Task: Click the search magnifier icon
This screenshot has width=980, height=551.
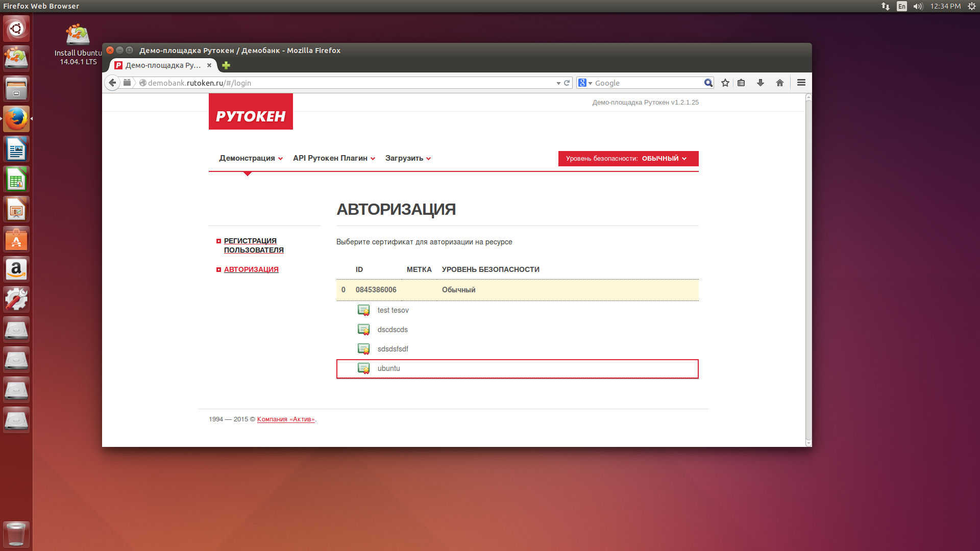Action: click(708, 83)
